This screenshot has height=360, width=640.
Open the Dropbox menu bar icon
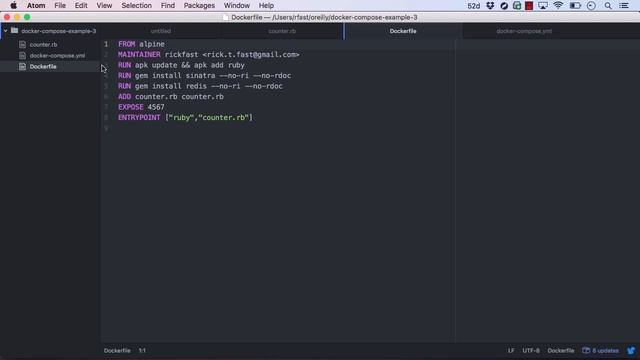coord(490,6)
